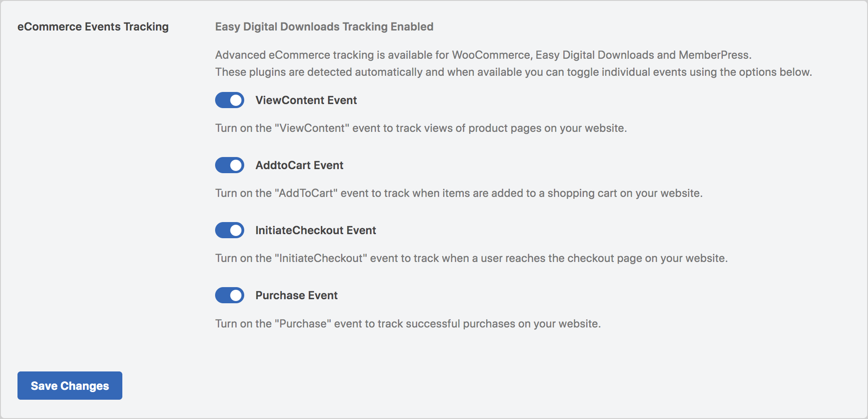
Task: Click the "Purchase Event" label text
Action: tap(296, 295)
